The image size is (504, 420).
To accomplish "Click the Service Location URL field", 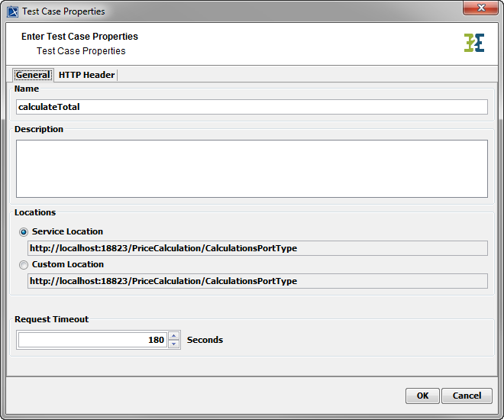I will (257, 248).
